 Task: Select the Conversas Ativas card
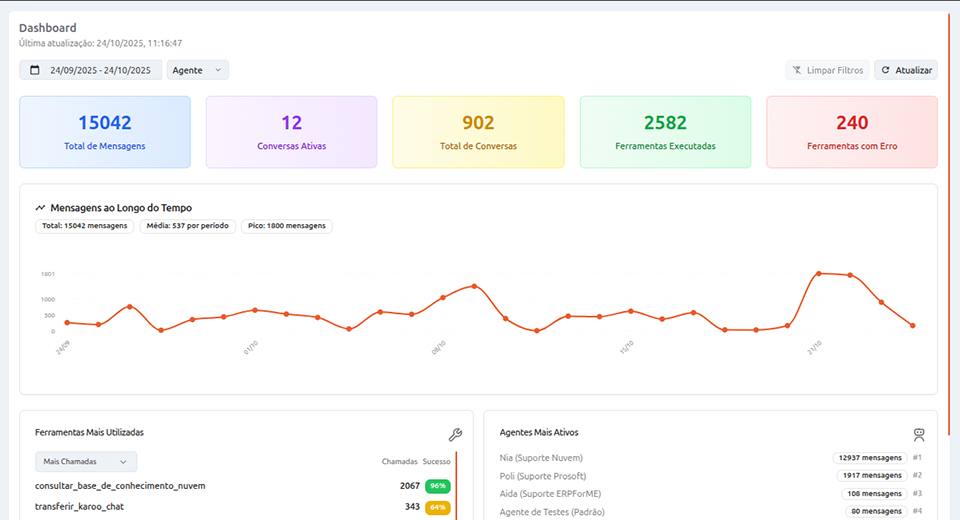(x=291, y=132)
